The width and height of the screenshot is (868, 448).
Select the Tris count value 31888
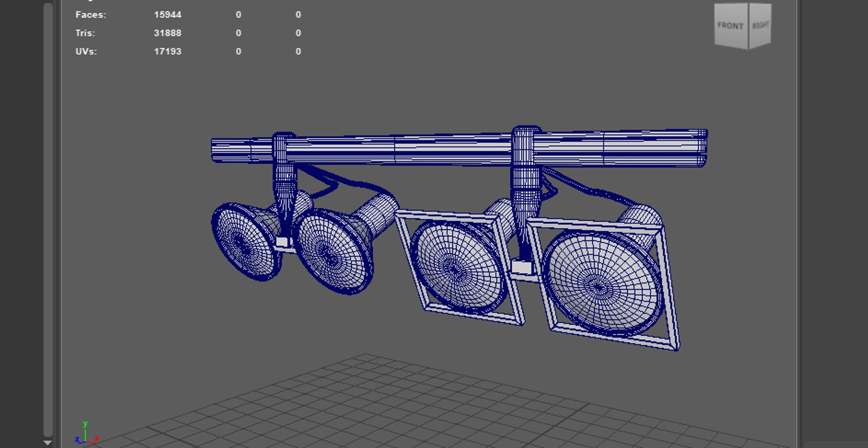point(168,33)
